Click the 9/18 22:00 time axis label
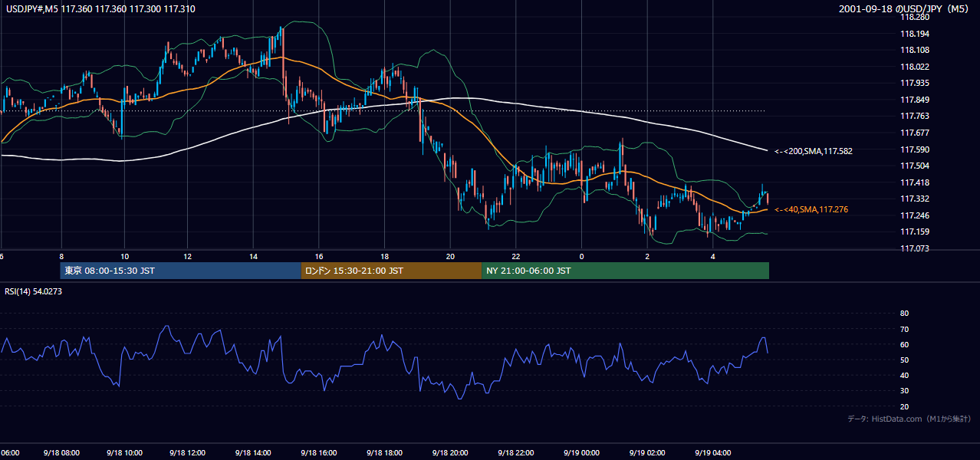980x460 pixels. point(516,453)
